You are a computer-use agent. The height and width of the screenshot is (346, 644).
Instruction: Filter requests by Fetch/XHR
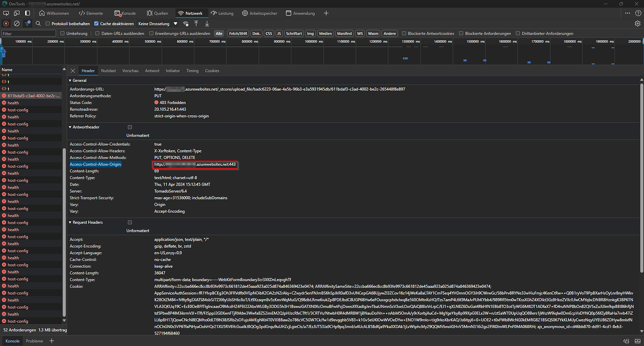[x=238, y=34]
